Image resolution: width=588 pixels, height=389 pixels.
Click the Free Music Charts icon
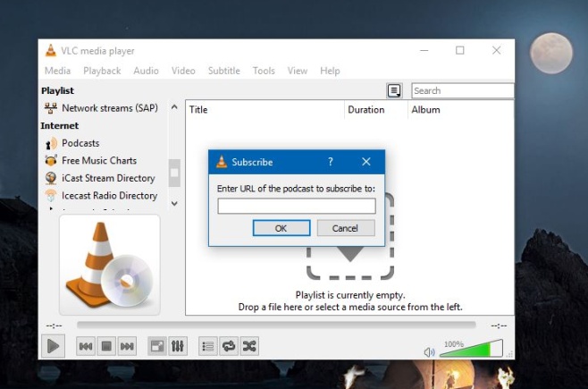click(x=51, y=161)
